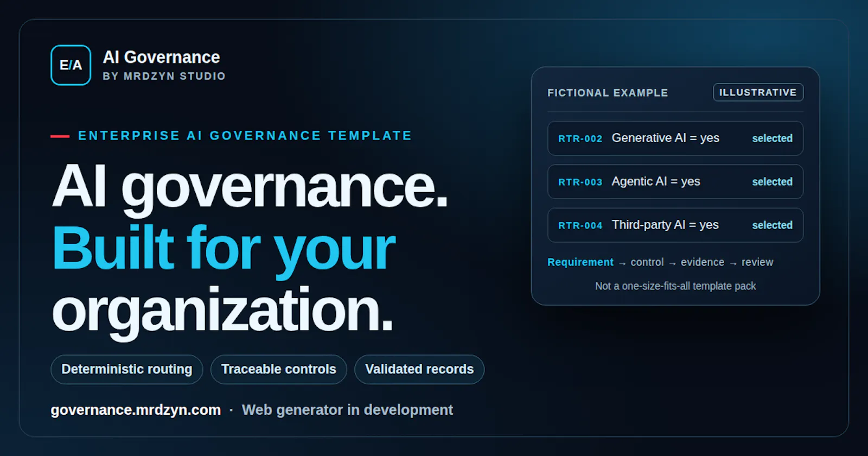Screen dimensions: 868x456
Task: Click selected status in Generative AI row
Action: tap(772, 138)
